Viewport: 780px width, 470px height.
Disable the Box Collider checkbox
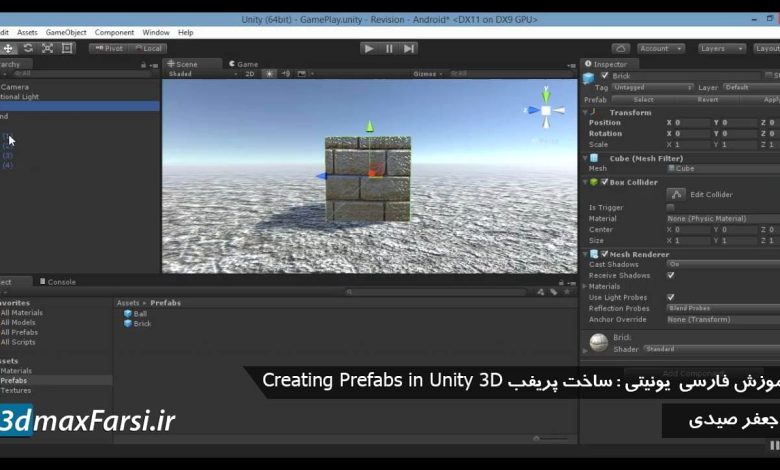tap(604, 182)
